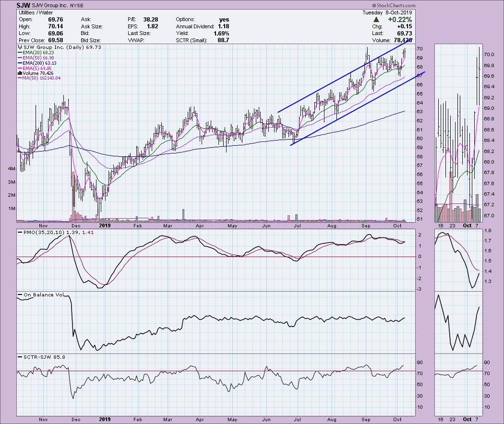Click the EMA(5) 69.05 legend entry
Screen dimensions: 504x424
[x=35, y=69]
